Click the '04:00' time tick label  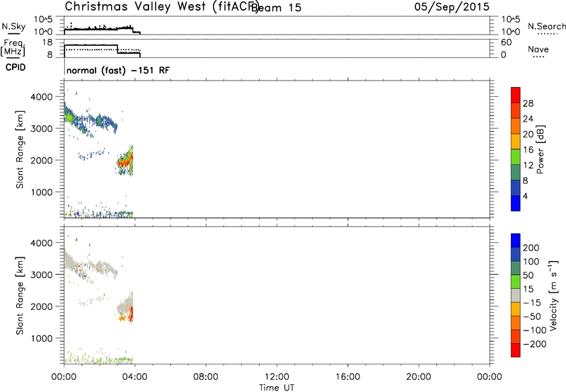134,377
